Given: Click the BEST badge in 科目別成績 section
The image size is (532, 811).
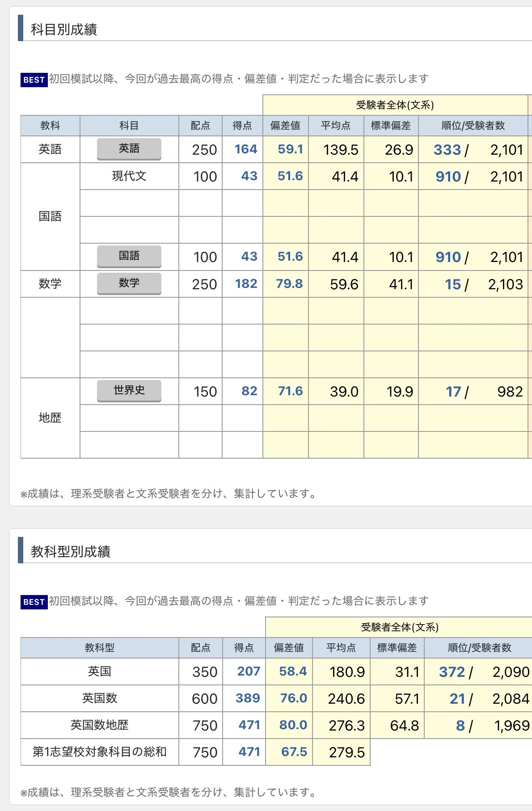Looking at the screenshot, I should pos(34,80).
